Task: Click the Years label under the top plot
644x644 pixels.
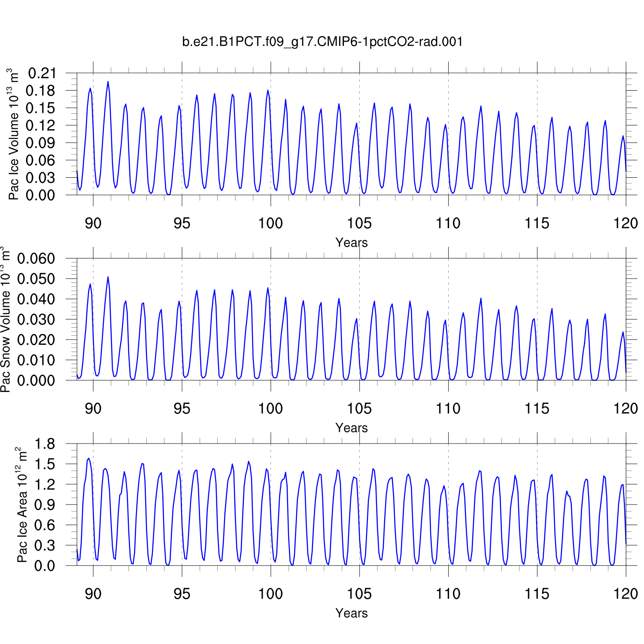Action: [351, 243]
